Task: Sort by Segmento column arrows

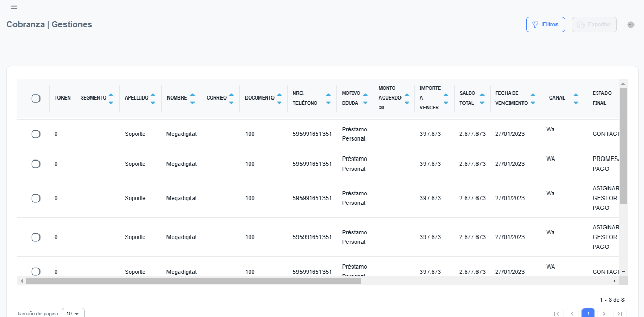Action: tap(111, 98)
